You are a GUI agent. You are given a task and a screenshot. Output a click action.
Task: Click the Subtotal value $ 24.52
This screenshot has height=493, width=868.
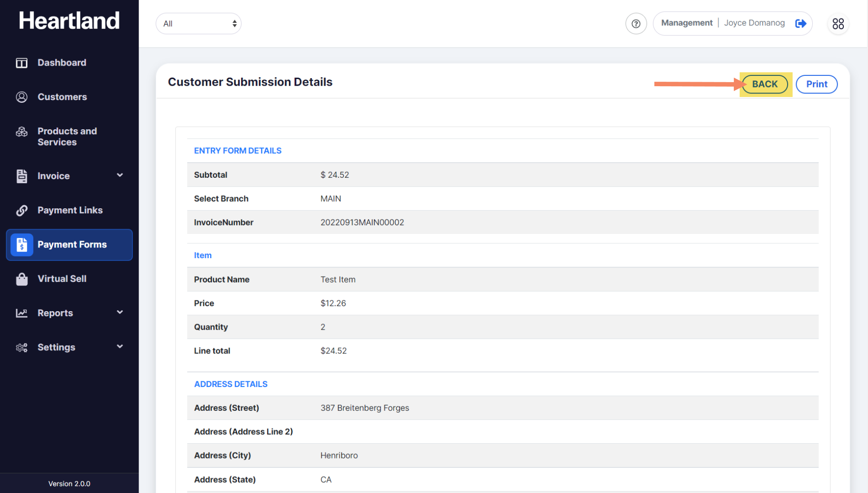[x=335, y=175]
